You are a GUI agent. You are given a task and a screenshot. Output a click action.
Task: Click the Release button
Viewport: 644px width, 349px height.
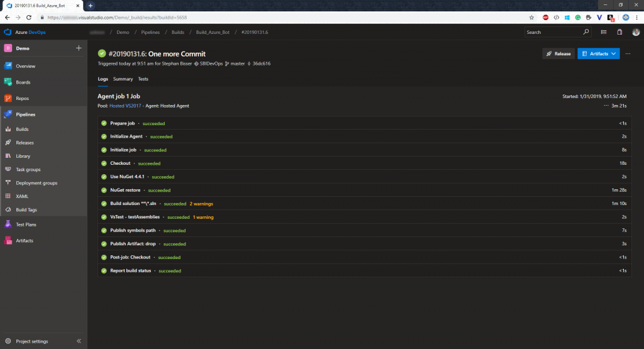pos(558,54)
